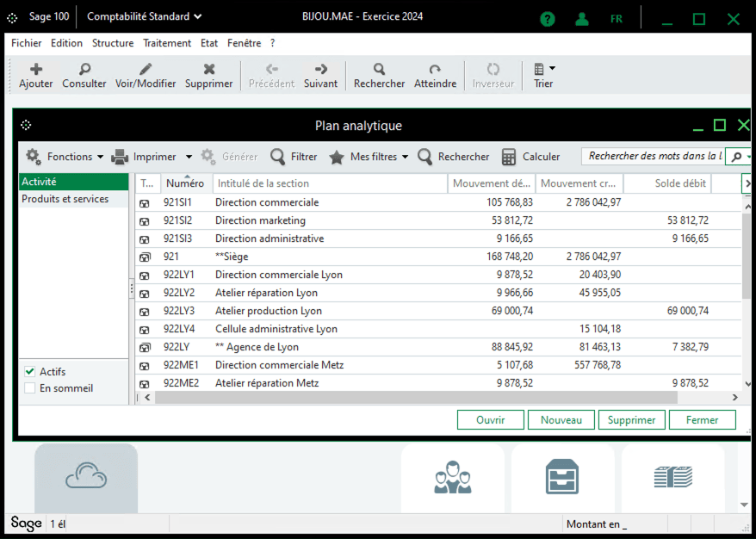Click the section icon of row 922LY

click(x=145, y=348)
